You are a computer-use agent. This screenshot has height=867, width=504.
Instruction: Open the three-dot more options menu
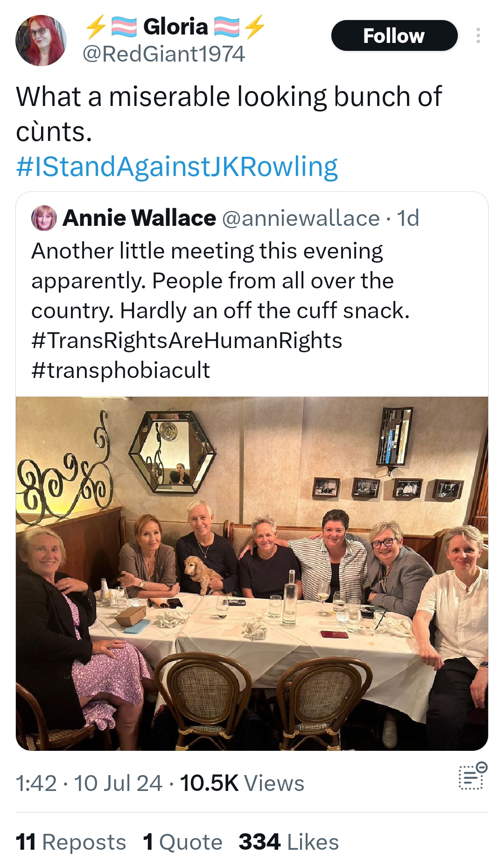tap(478, 35)
